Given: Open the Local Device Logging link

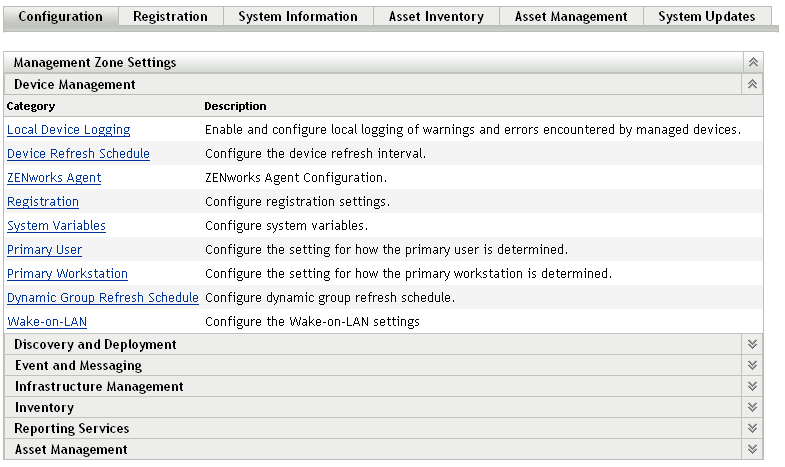Looking at the screenshot, I should (68, 130).
